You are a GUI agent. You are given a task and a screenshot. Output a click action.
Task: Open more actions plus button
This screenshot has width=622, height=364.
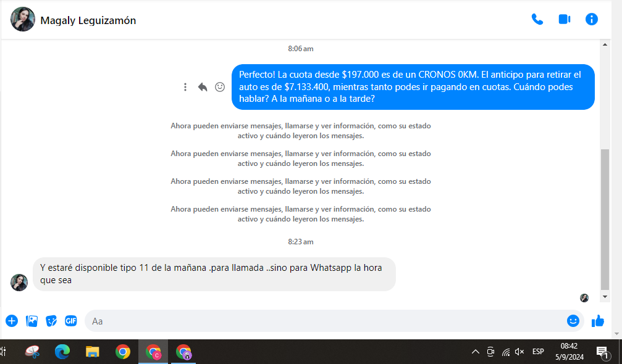coord(12,321)
